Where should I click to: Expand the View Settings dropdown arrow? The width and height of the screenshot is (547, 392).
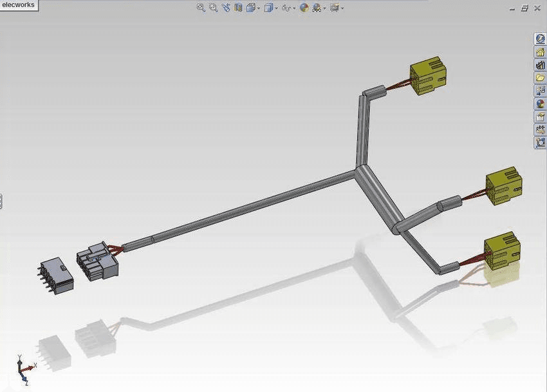click(342, 8)
